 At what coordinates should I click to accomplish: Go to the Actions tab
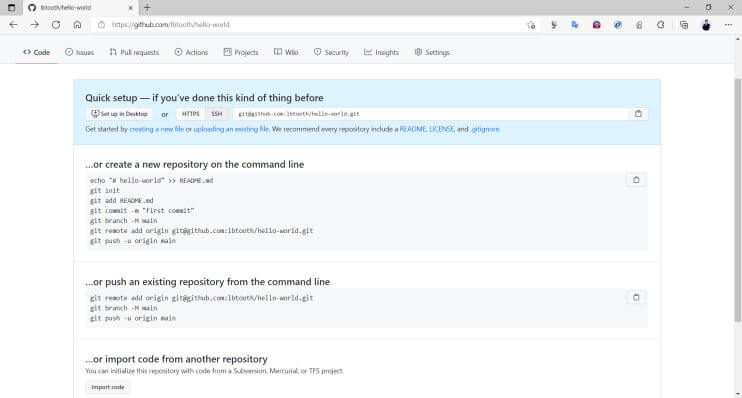click(191, 52)
